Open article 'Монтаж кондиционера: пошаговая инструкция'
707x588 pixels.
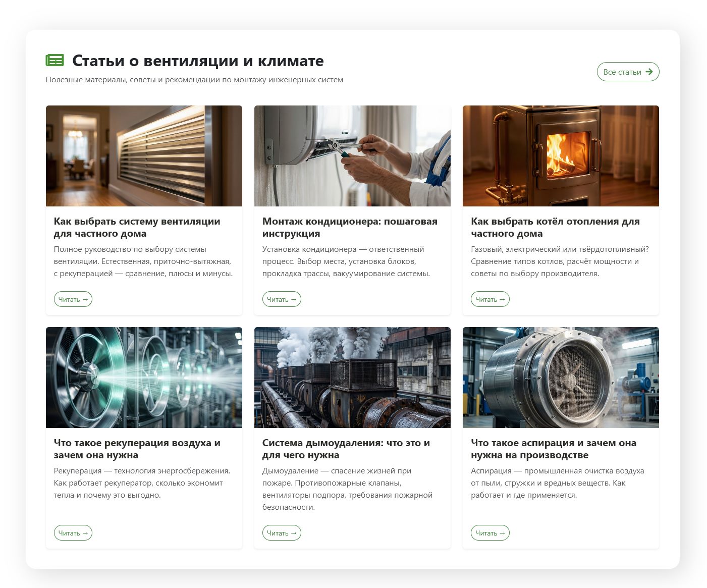[350, 227]
